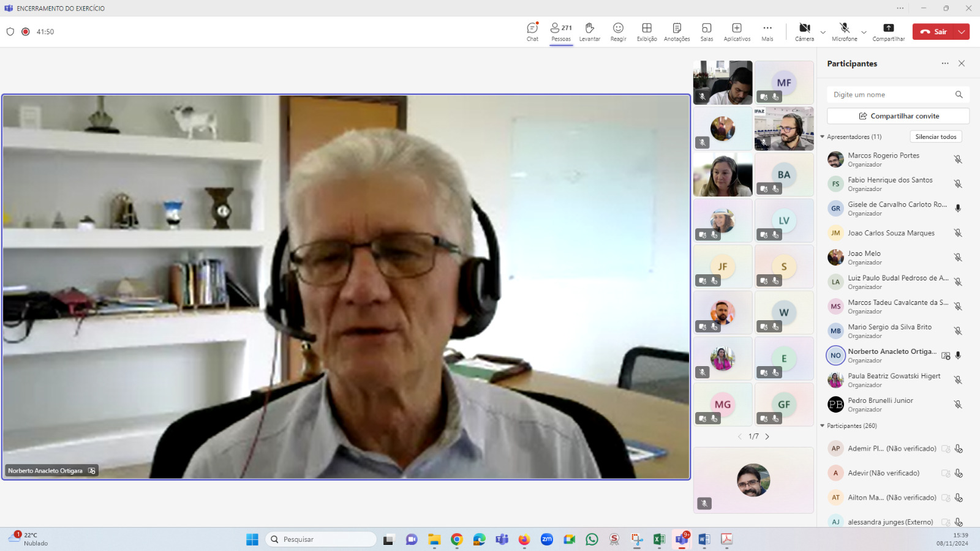The height and width of the screenshot is (551, 980).
Task: Select the Pessoas tab
Action: pos(561,32)
